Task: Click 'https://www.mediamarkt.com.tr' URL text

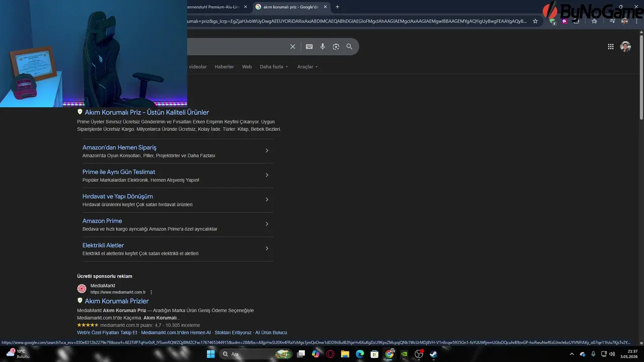Action: (118, 292)
